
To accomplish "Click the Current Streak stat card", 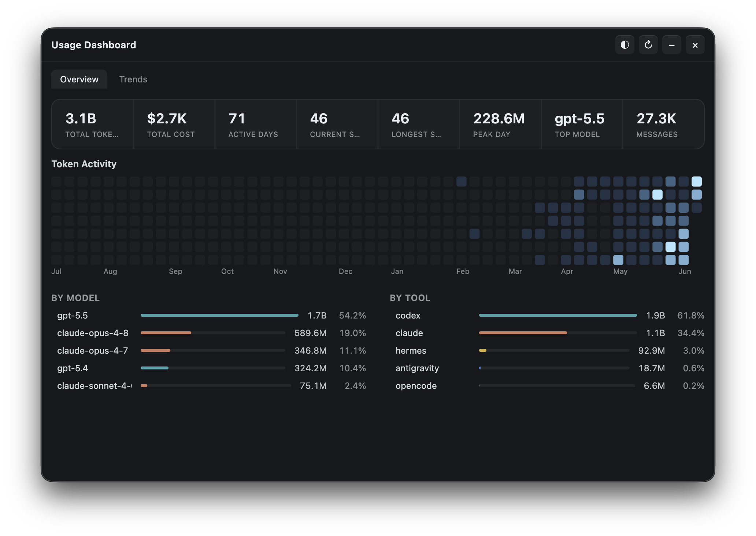I will point(337,124).
